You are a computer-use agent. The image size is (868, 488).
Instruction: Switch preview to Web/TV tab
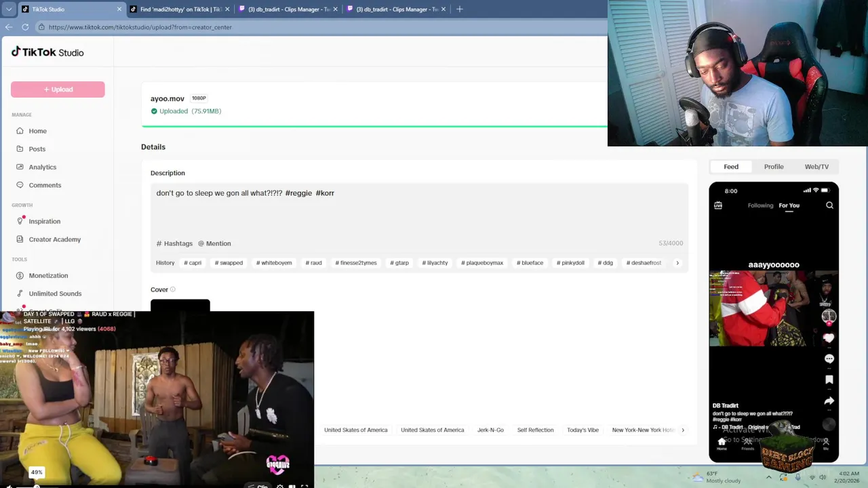click(816, 167)
